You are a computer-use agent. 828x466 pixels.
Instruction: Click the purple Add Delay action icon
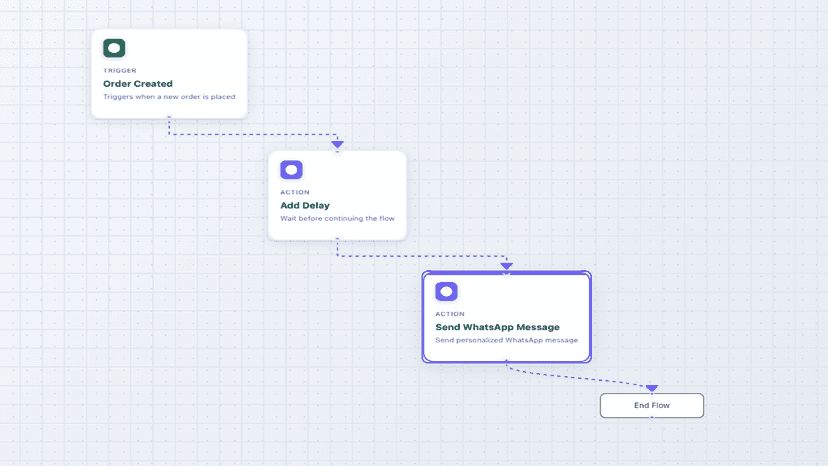(x=291, y=170)
